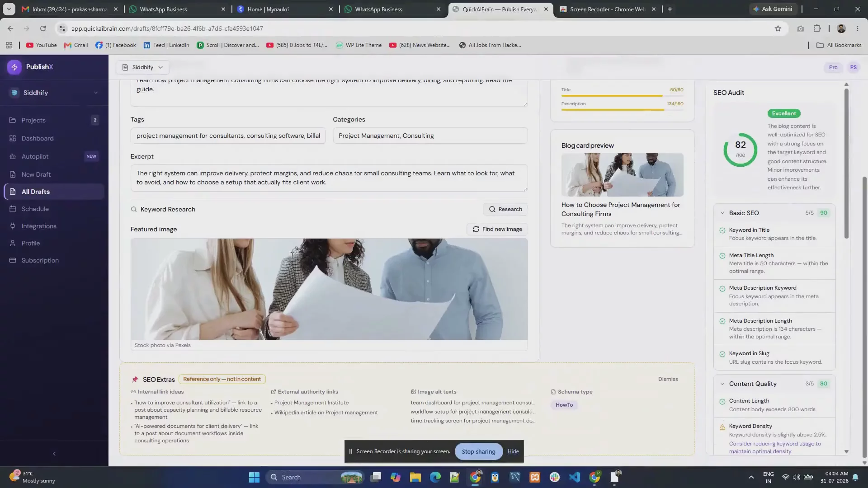Open Autopilot in the sidebar

point(54,156)
